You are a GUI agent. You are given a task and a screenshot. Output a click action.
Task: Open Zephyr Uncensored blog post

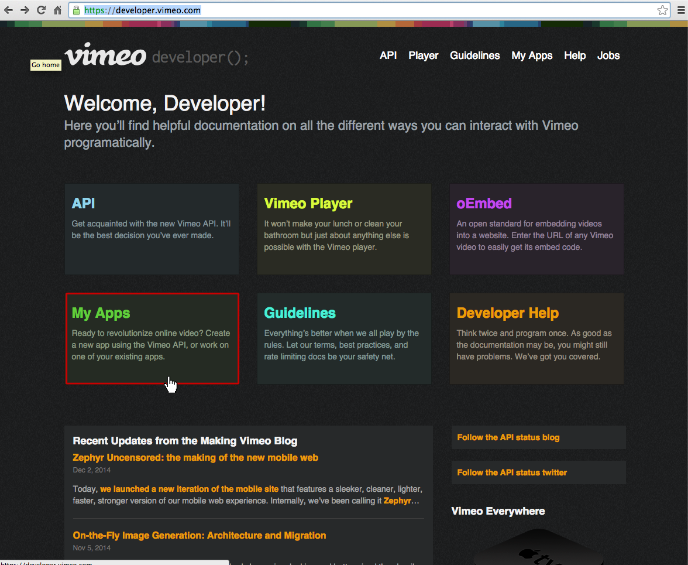click(x=195, y=458)
